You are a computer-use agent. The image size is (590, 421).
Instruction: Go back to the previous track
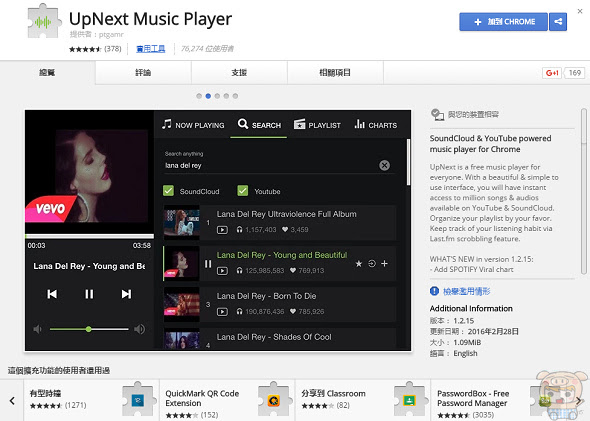tap(52, 294)
